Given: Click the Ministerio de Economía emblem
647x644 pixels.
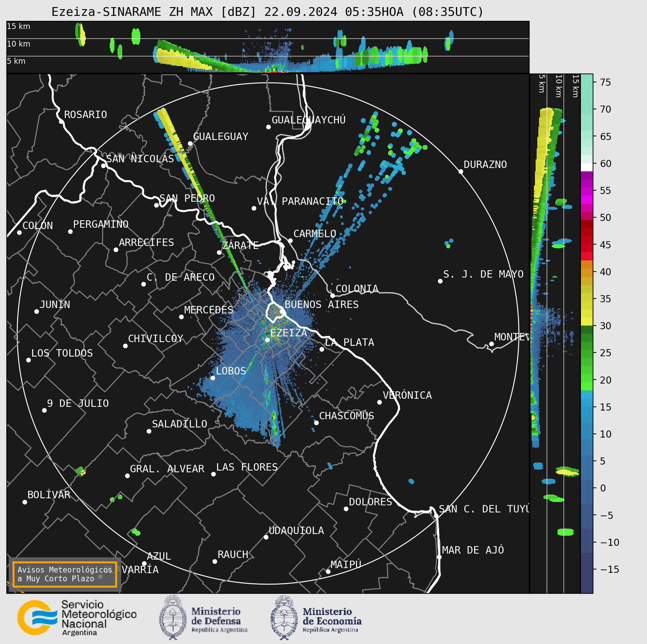Looking at the screenshot, I should (x=284, y=618).
